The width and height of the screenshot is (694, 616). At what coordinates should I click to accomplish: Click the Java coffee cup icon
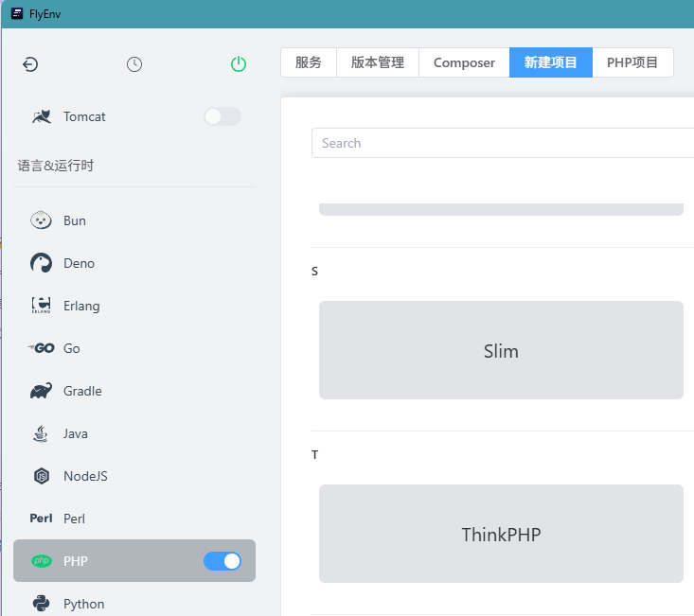(41, 433)
